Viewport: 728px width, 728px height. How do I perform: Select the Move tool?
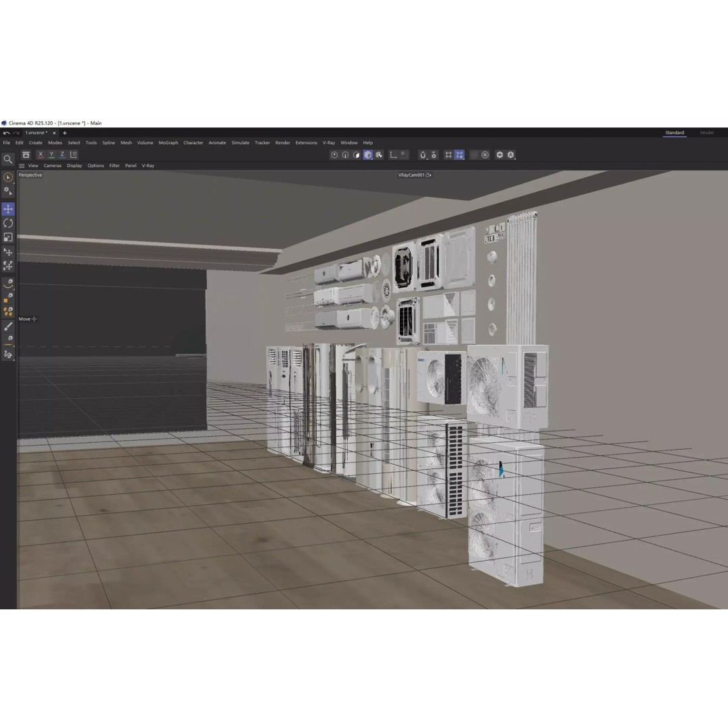8,209
